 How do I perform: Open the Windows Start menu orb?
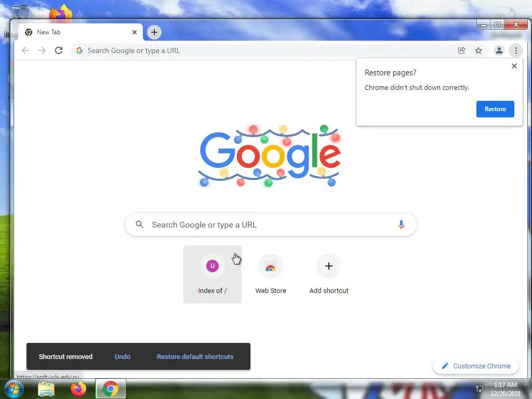[14, 389]
